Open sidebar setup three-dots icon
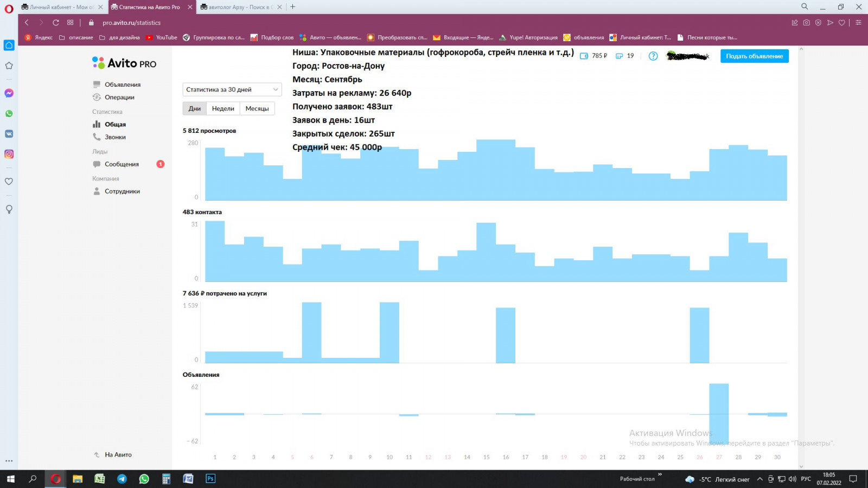Viewport: 868px width, 488px height. tap(9, 461)
